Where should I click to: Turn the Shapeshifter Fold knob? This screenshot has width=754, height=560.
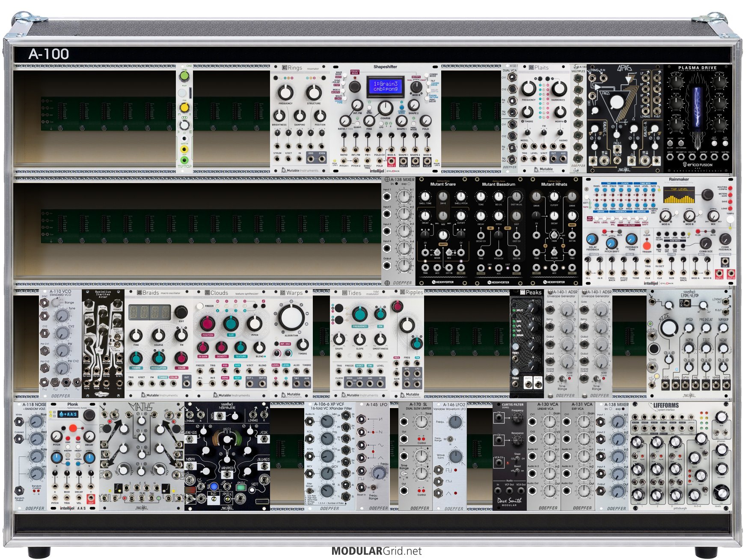coord(425,121)
